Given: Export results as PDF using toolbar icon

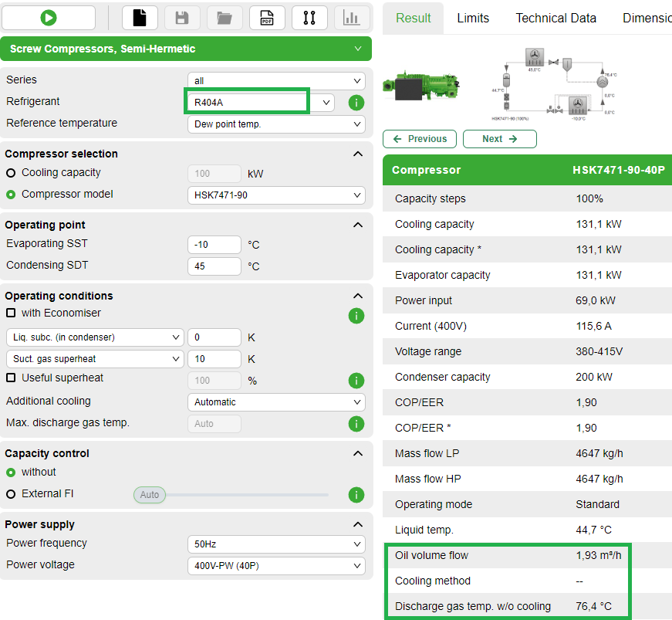Looking at the screenshot, I should (x=267, y=17).
